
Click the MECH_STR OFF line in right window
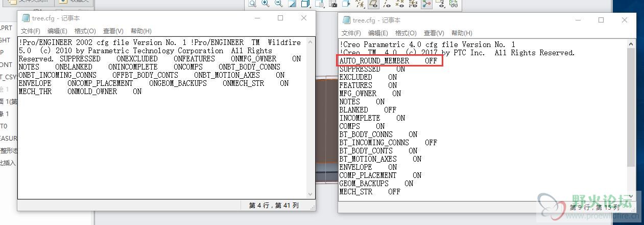(x=370, y=192)
